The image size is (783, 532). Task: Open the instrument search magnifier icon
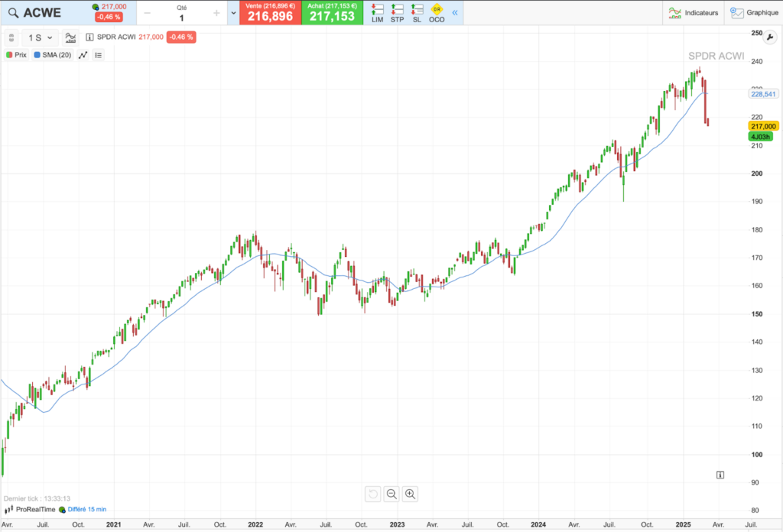click(x=13, y=13)
